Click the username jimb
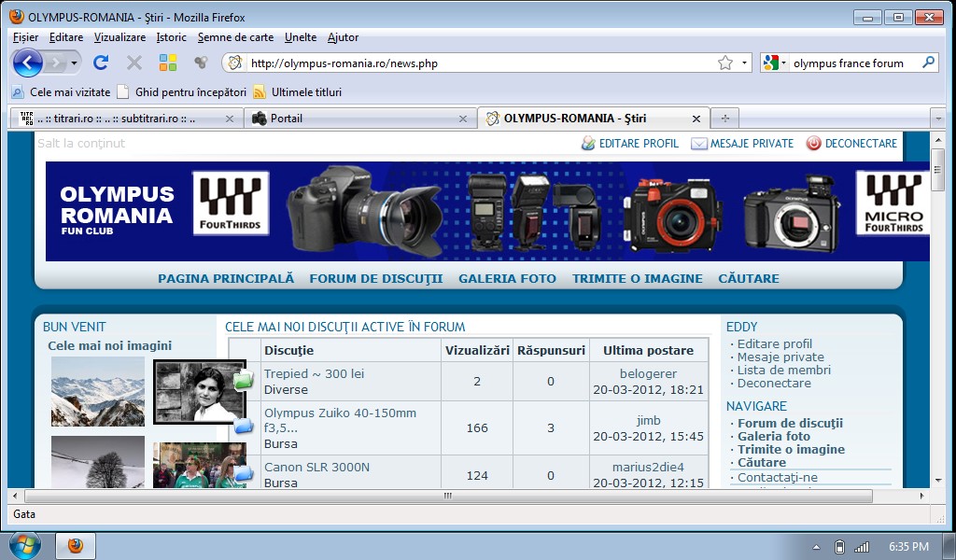Screen dimensions: 956x560 click(648, 420)
